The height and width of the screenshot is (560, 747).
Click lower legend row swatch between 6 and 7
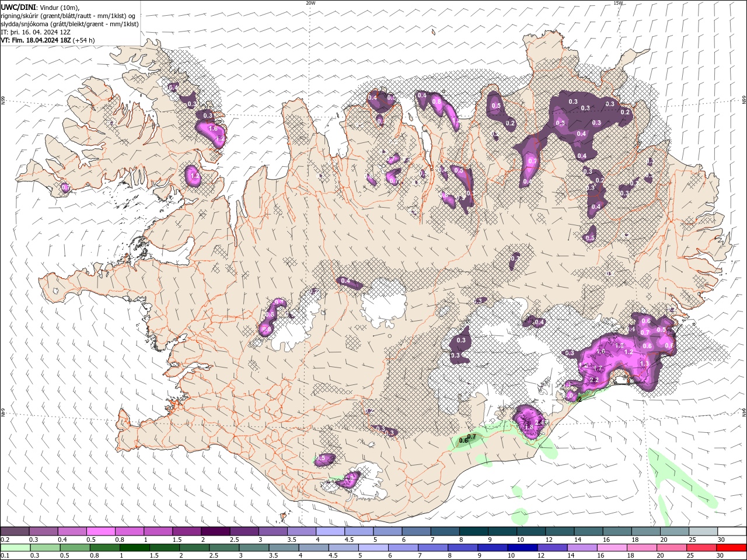tap(403, 548)
